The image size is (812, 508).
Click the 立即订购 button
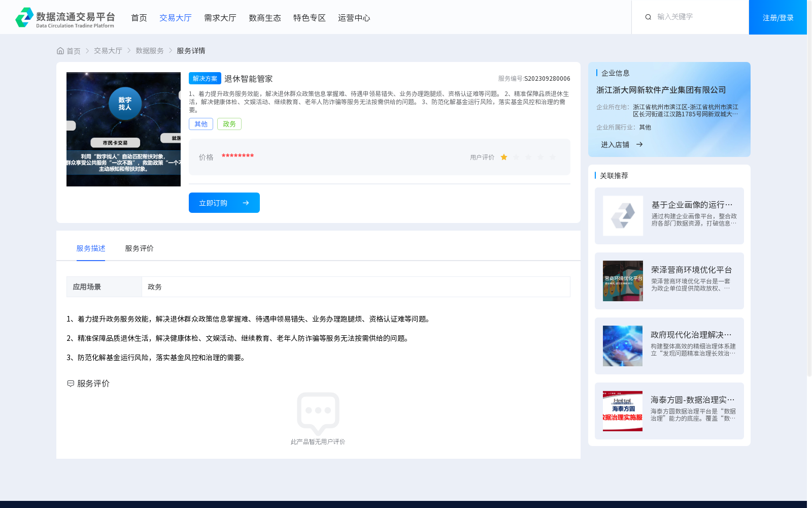[224, 203]
